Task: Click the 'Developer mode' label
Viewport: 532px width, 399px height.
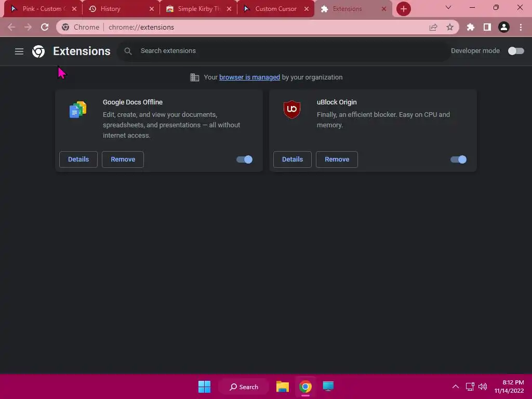Action: pyautogui.click(x=475, y=51)
